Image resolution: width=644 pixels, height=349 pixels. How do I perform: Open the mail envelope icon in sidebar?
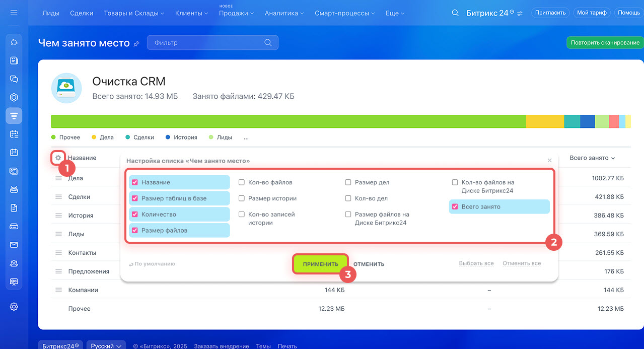(x=14, y=245)
